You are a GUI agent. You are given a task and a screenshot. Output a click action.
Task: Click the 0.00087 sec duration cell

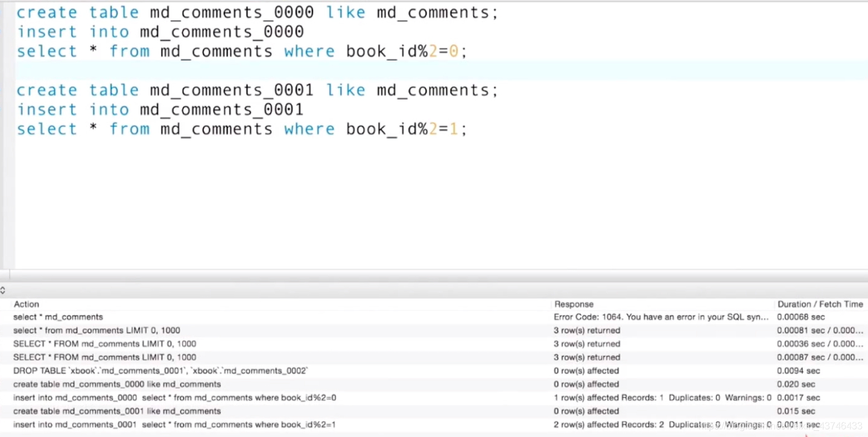(820, 357)
